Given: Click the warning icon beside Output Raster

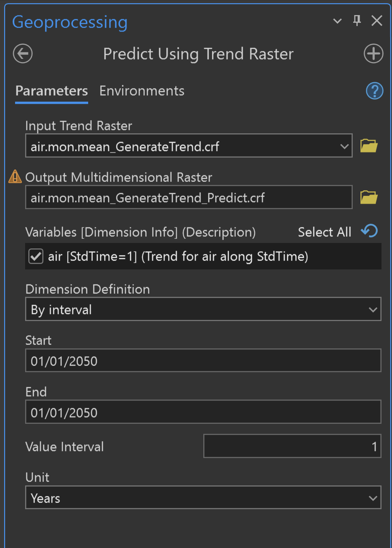Looking at the screenshot, I should (x=16, y=177).
